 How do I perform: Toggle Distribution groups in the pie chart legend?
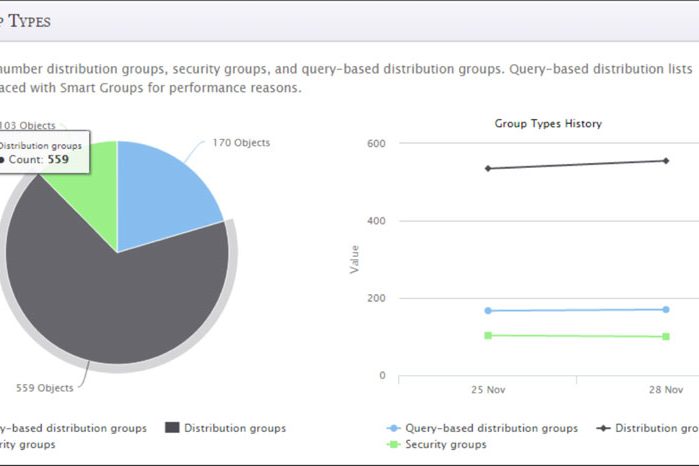pos(235,428)
